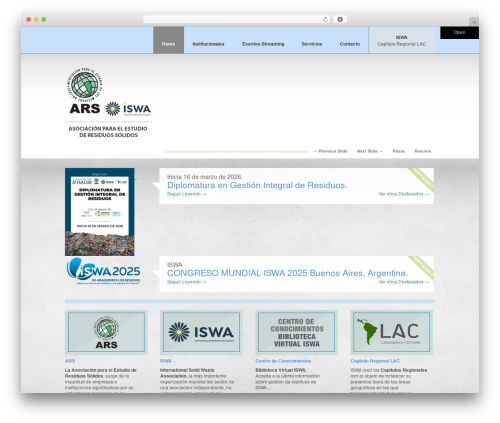This screenshot has height=423, width=500.
Task: Click the address bar field
Action: [x=237, y=20]
